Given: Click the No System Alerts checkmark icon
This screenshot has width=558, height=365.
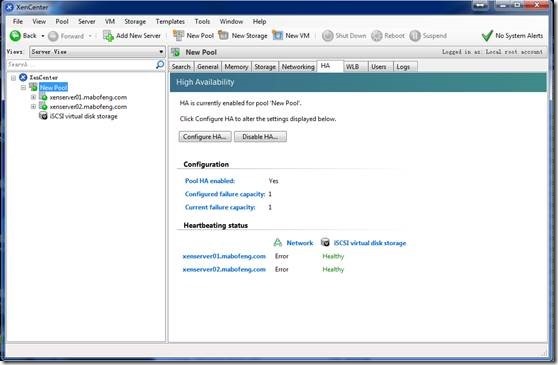Looking at the screenshot, I should pos(487,36).
